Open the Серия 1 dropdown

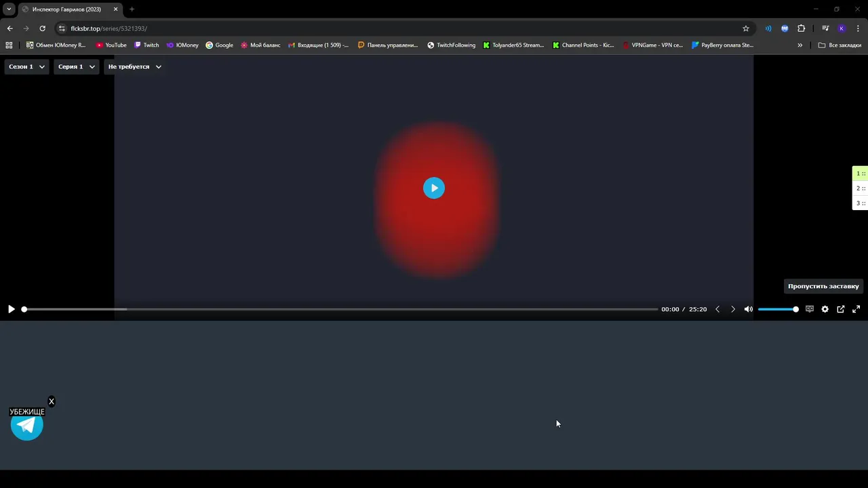point(77,66)
